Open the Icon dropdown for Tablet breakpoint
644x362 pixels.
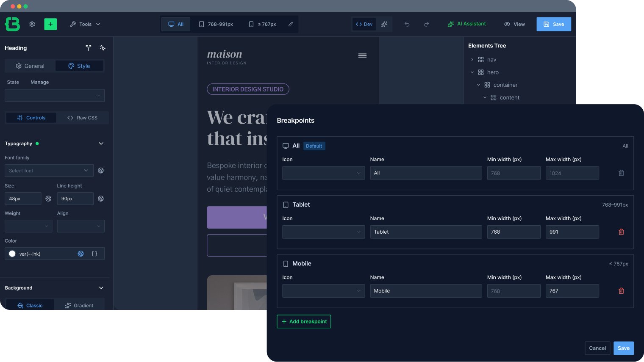coord(324,232)
